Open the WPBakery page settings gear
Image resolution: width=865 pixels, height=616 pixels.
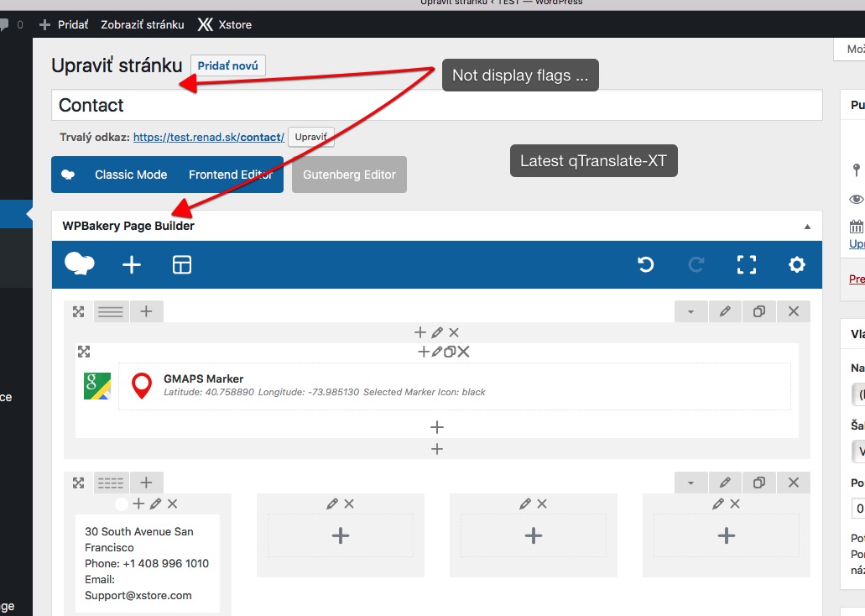(x=795, y=264)
